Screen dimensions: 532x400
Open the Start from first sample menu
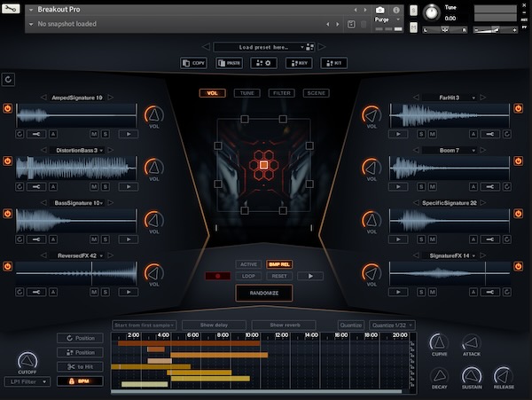[x=144, y=325]
